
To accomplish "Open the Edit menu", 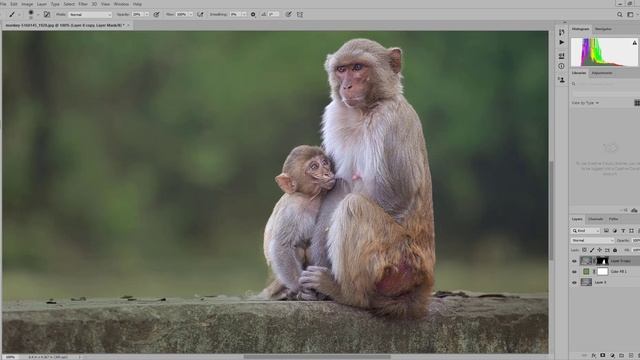I will [x=14, y=4].
